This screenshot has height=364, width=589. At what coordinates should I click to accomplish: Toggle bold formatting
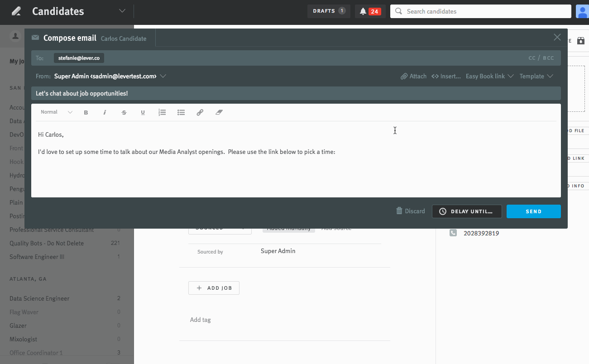coord(86,112)
